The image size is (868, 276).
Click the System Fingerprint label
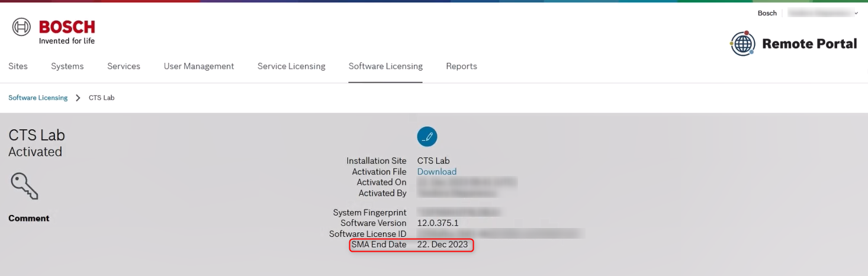point(369,213)
